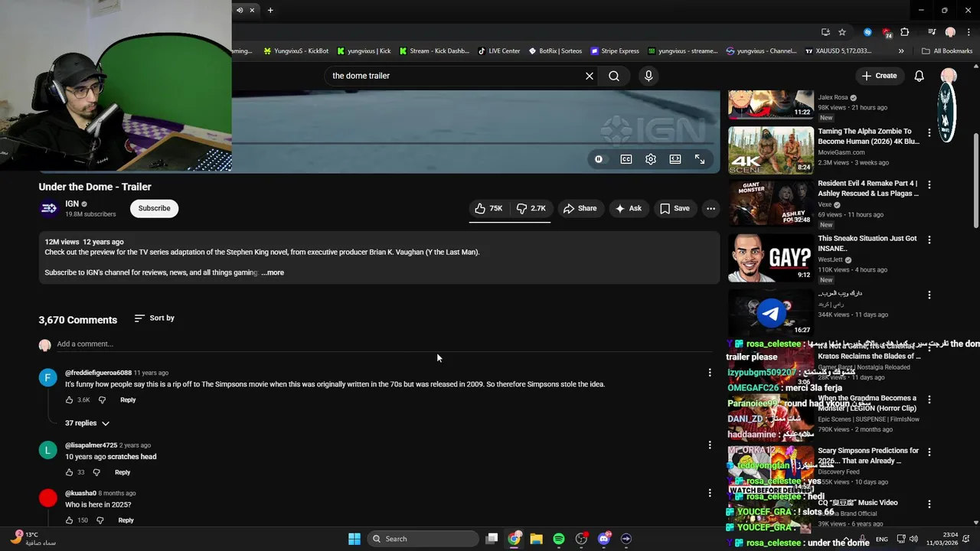Like lisapalmer4725's comment
Screen dimensions: 980x551
69,472
